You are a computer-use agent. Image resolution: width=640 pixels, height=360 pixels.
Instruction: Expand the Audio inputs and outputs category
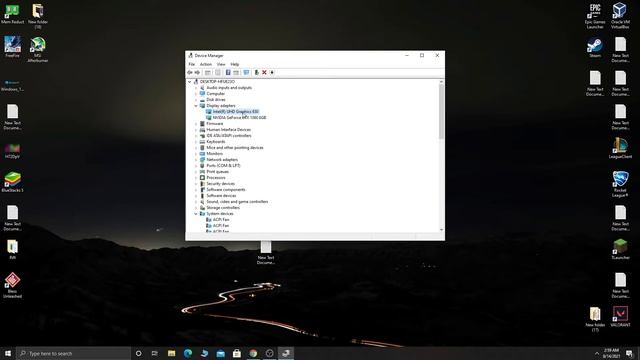coord(196,88)
